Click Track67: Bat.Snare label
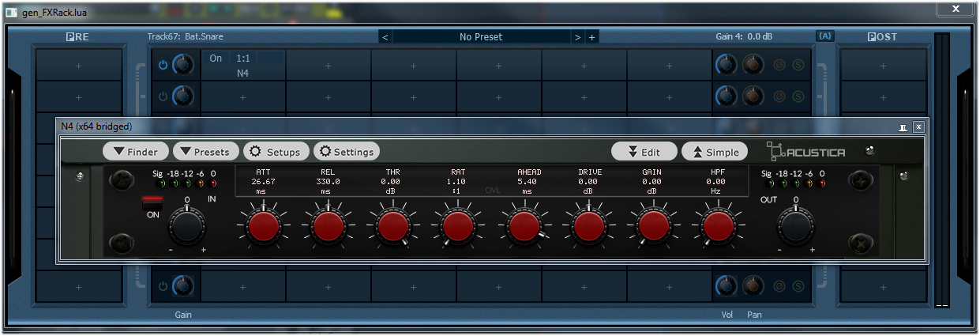Image resolution: width=980 pixels, height=336 pixels. tap(186, 37)
